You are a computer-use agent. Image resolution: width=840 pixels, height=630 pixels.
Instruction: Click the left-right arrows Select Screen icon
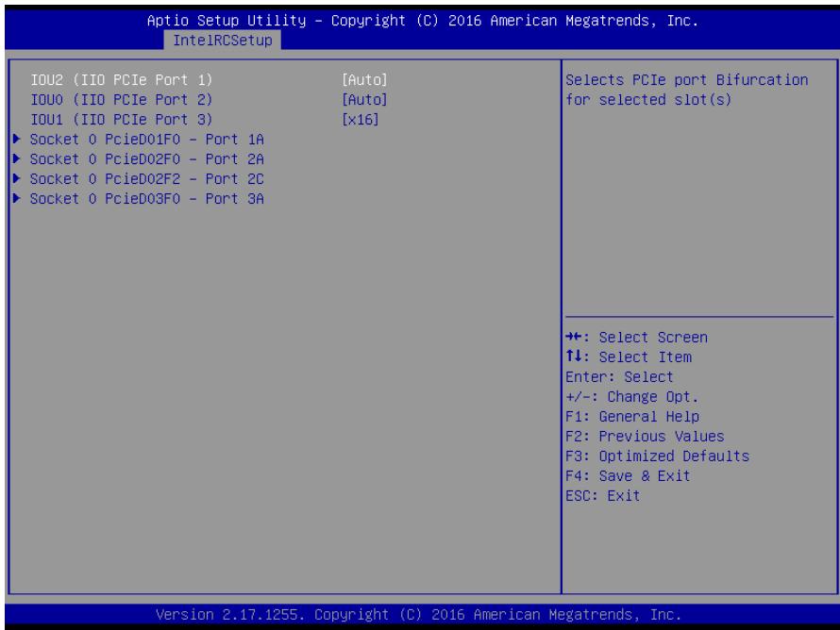tap(573, 338)
